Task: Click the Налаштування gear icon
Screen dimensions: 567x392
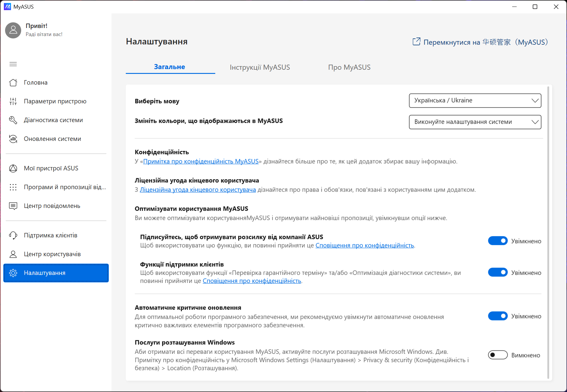Action: point(13,273)
